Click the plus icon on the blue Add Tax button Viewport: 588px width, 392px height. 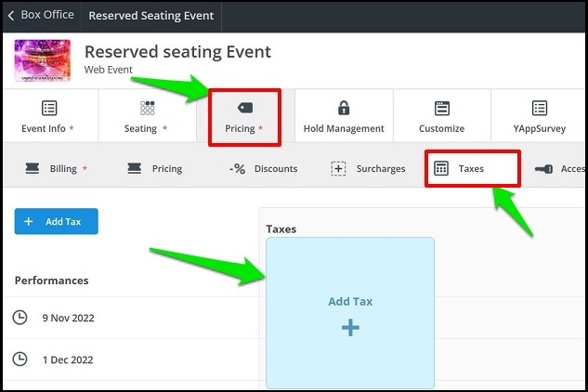[x=28, y=221]
